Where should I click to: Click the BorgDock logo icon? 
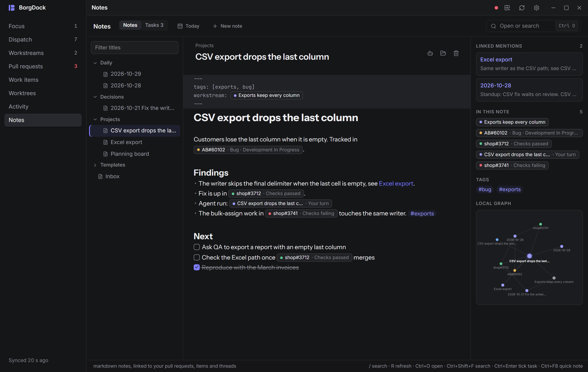point(12,8)
